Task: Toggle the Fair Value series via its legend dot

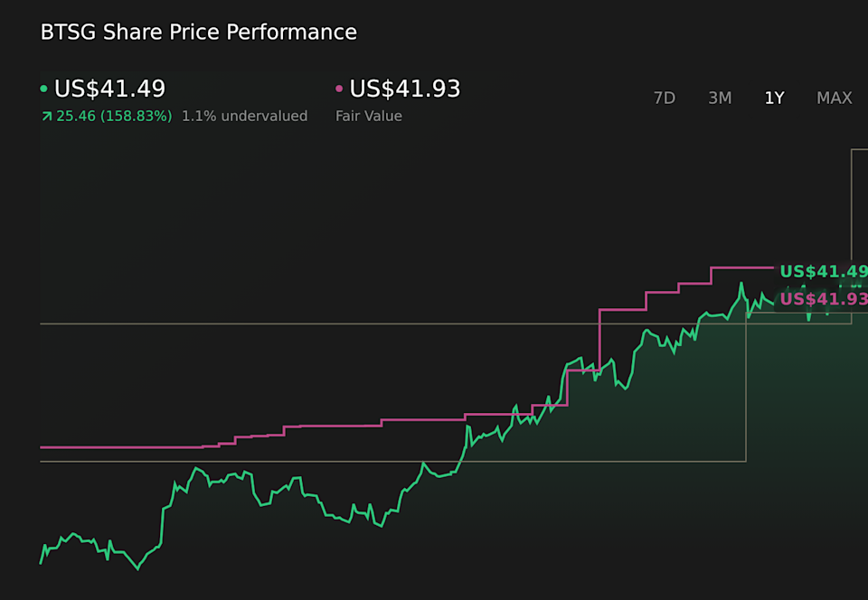Action: click(338, 89)
